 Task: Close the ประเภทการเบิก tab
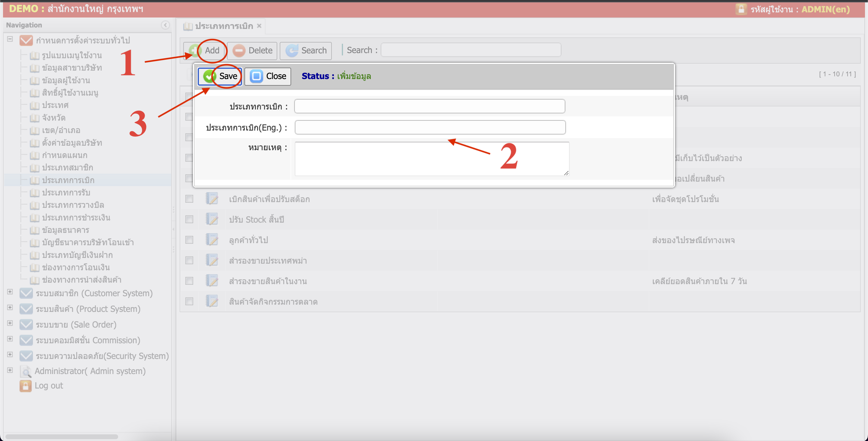click(x=259, y=26)
